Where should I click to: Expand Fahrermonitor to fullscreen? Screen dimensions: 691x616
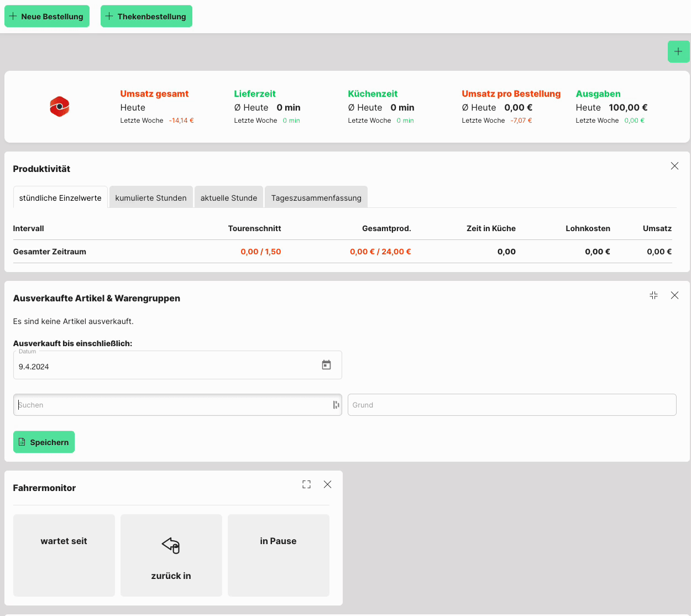point(306,484)
